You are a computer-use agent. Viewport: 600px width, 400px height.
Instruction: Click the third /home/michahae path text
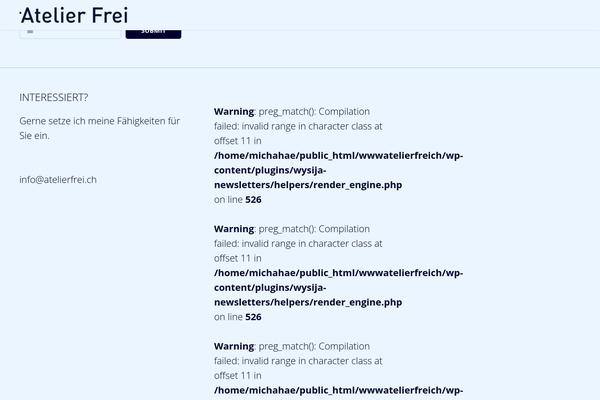pyautogui.click(x=338, y=390)
